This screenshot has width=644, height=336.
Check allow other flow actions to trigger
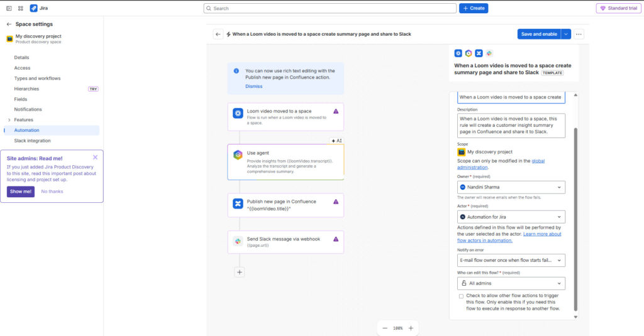(x=461, y=296)
